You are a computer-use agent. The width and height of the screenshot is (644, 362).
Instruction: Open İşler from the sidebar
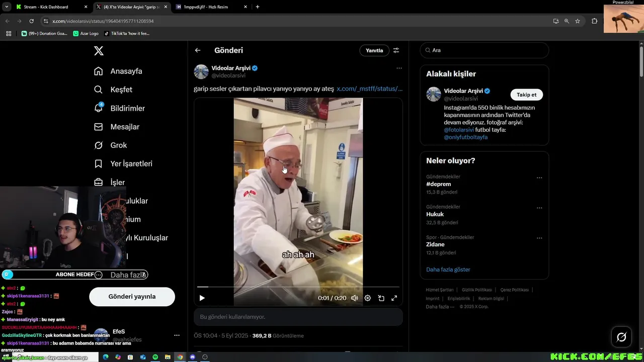(109, 183)
